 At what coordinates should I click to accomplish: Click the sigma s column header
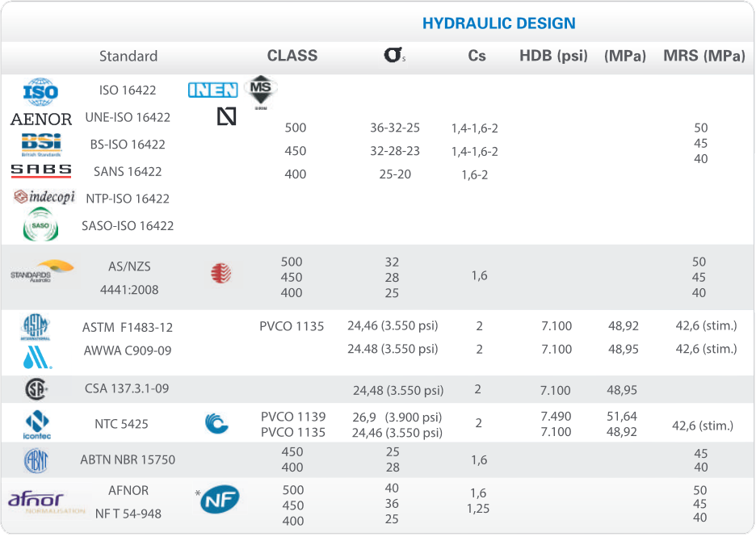click(x=394, y=55)
